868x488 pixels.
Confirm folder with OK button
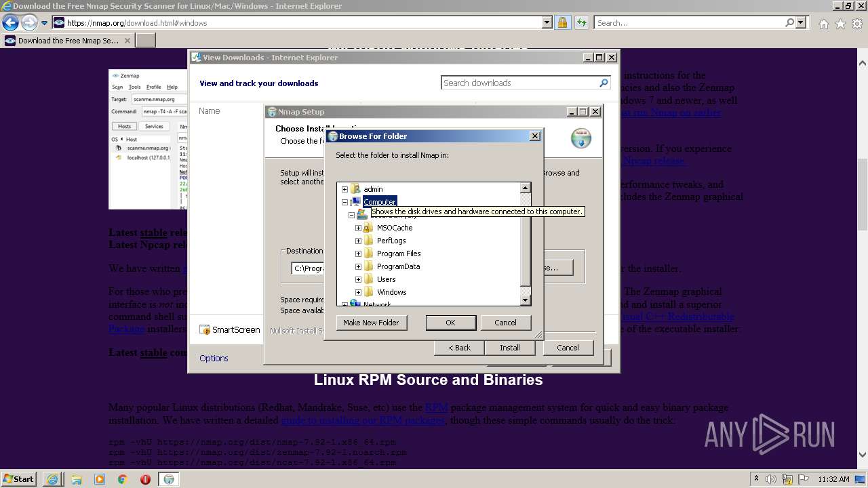coord(450,323)
